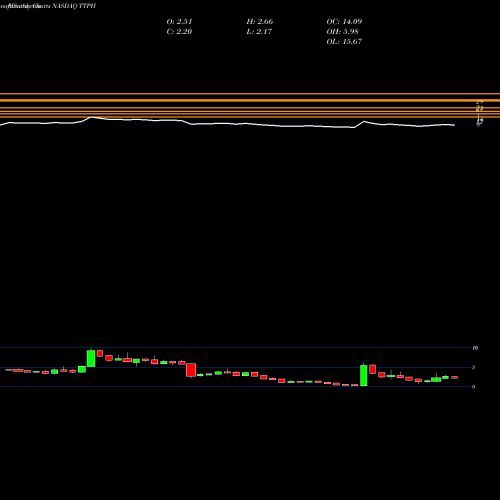Viewport: 500px width, 500px height.
Task: Select the open price value O: 2.51
Action: click(x=179, y=21)
